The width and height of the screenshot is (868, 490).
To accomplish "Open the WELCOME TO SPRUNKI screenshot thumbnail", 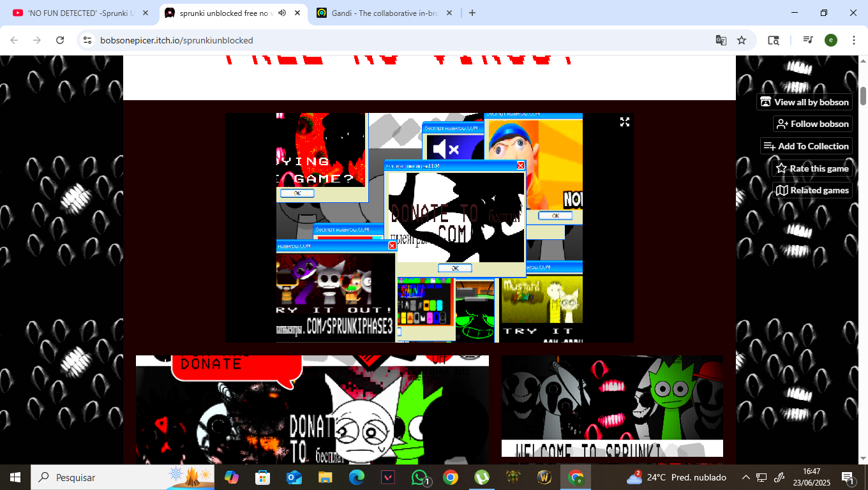I will click(x=612, y=406).
